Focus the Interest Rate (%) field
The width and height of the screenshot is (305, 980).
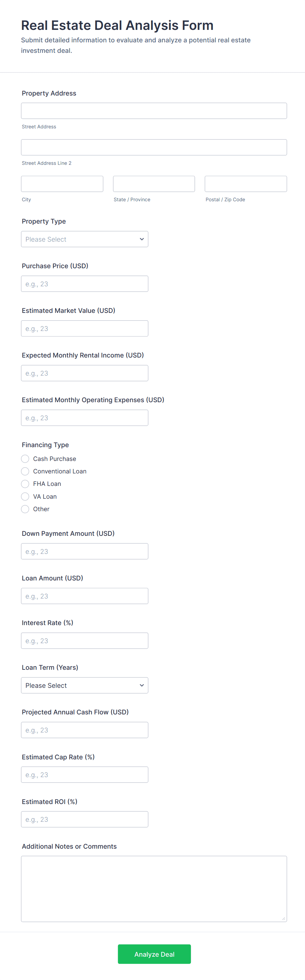[85, 641]
